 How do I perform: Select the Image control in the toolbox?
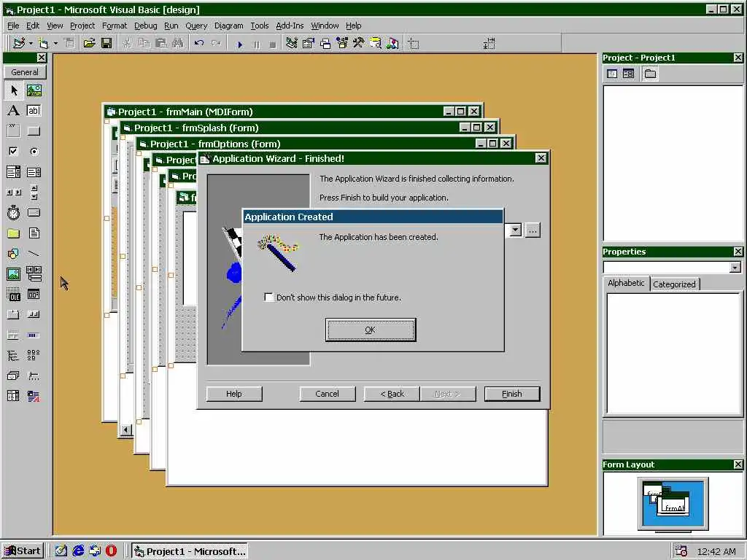click(14, 274)
